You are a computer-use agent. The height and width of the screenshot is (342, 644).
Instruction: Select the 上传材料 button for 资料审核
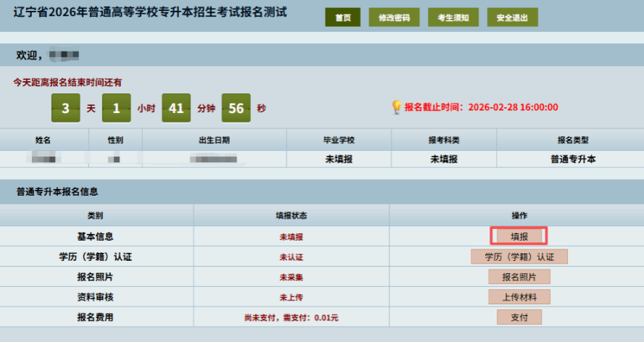(519, 297)
